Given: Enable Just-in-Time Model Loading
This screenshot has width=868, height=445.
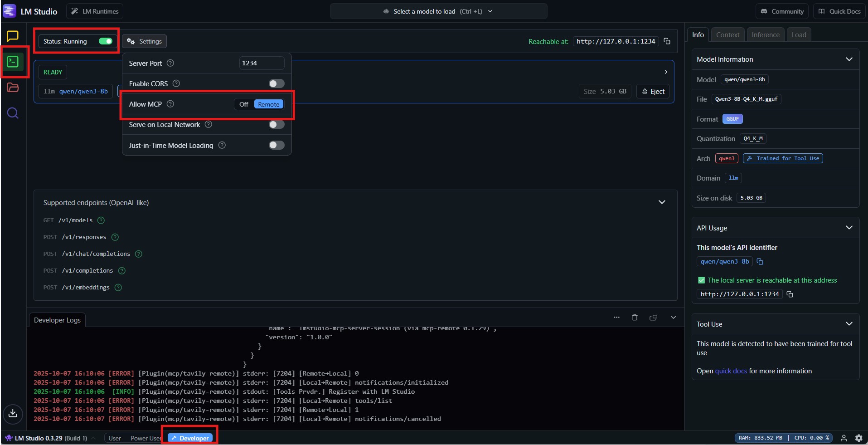Looking at the screenshot, I should (276, 145).
